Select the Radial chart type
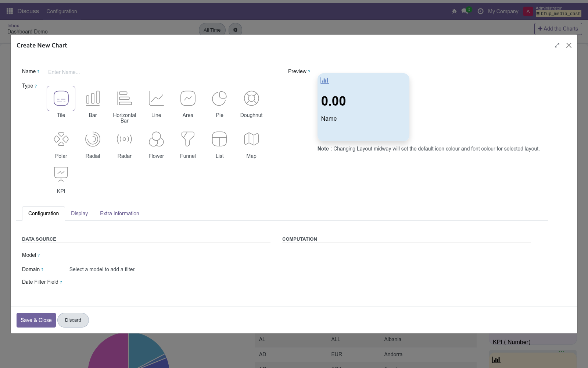Image resolution: width=588 pixels, height=368 pixels. tap(93, 139)
